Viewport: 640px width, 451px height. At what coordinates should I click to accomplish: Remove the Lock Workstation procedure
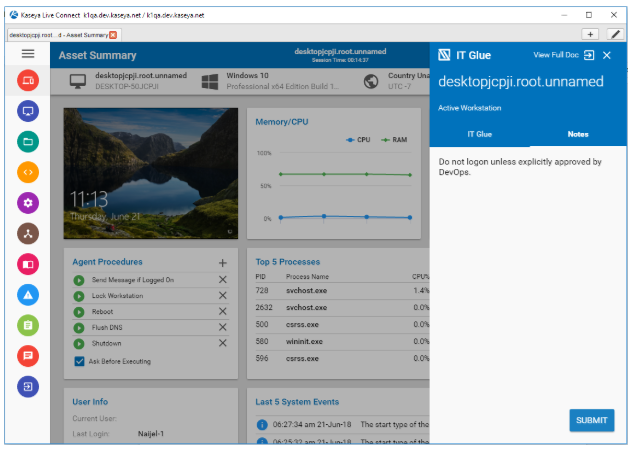(x=223, y=296)
